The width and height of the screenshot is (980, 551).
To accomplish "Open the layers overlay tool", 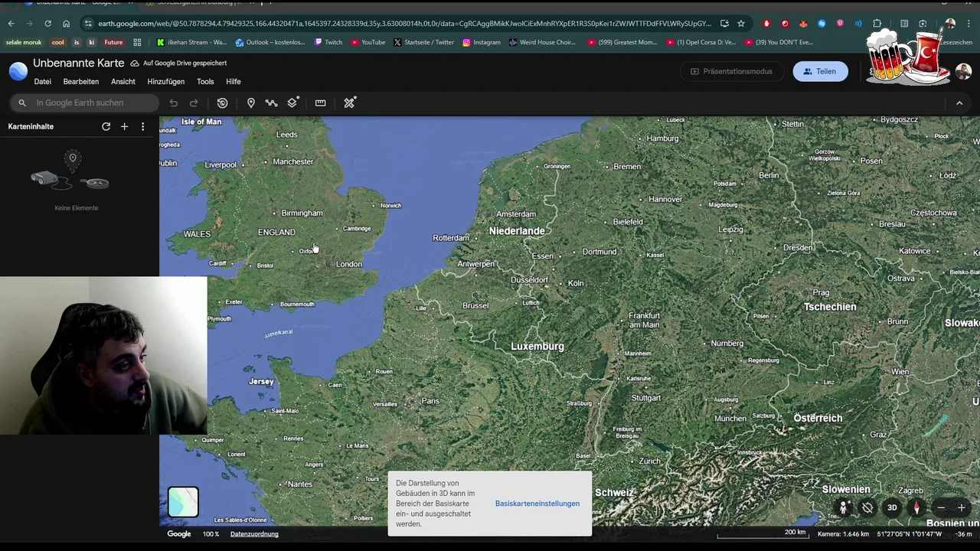I will [292, 103].
